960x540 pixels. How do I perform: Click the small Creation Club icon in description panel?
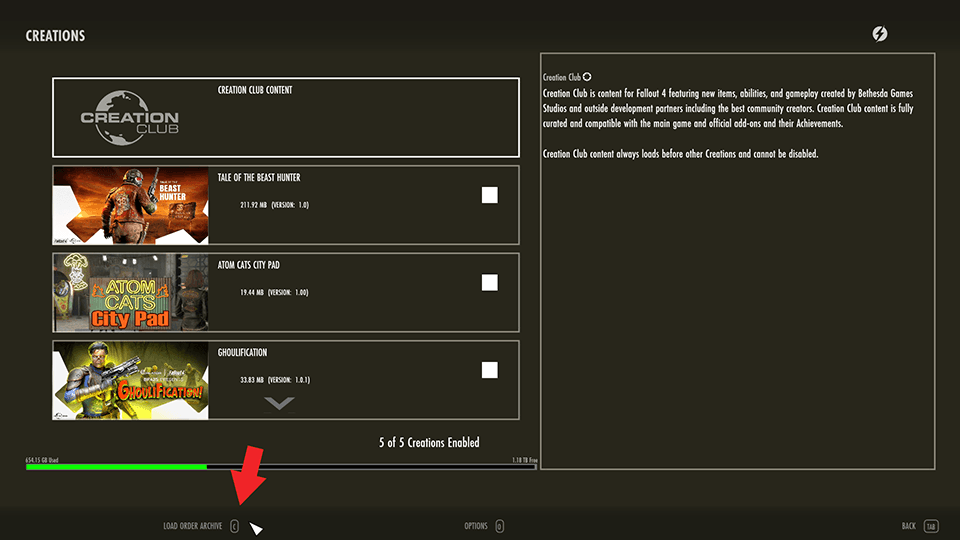coord(587,77)
